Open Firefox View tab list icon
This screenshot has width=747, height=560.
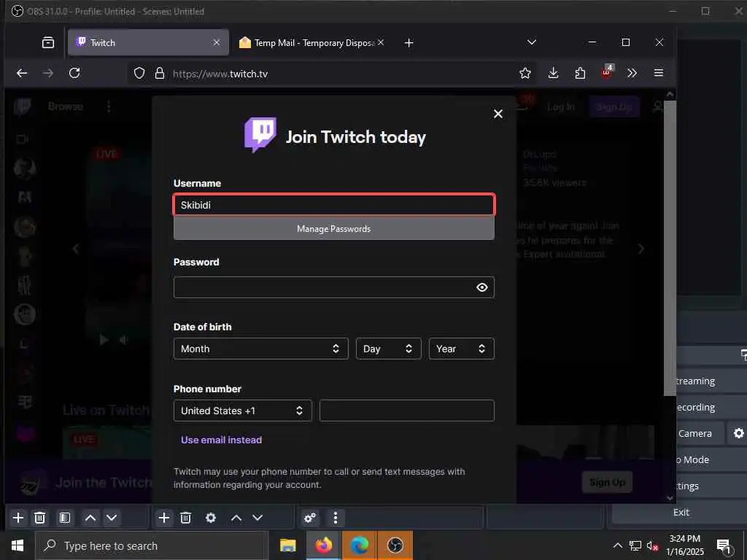[x=48, y=42]
